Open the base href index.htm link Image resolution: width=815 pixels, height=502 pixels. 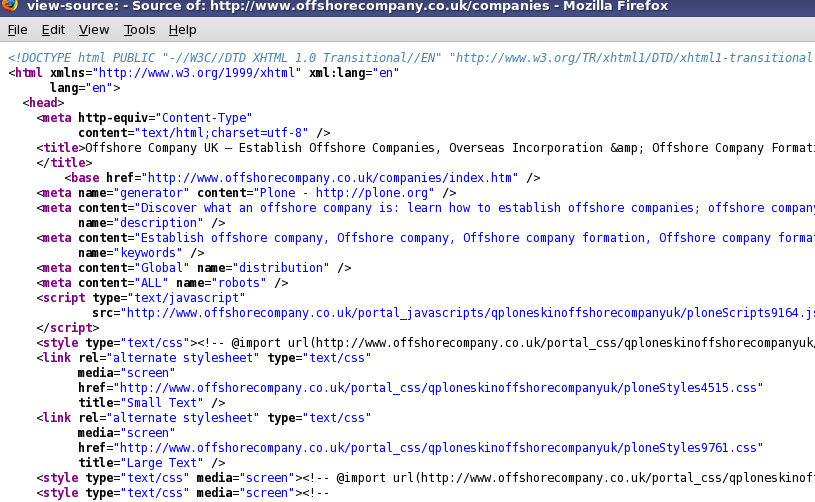click(x=330, y=178)
